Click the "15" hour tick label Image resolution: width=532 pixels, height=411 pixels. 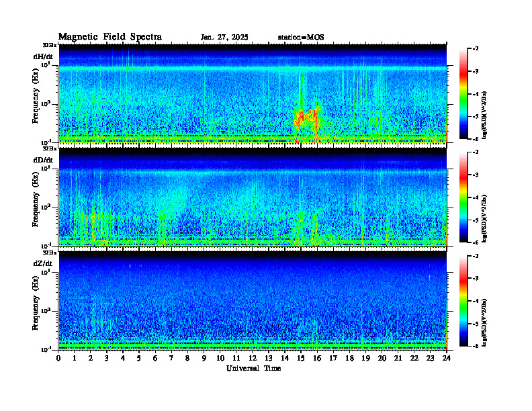coord(301,359)
